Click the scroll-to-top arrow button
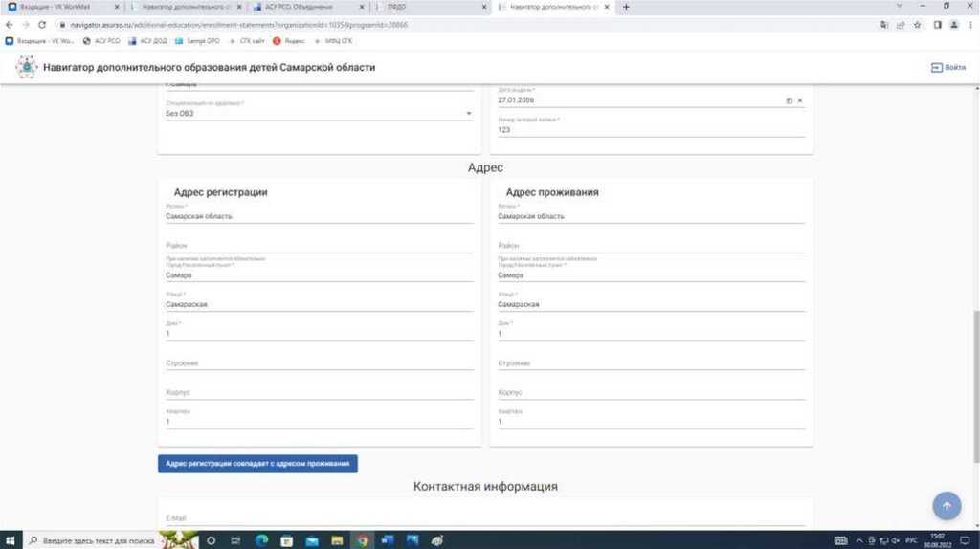Viewport: 980px width, 549px height. click(x=946, y=506)
